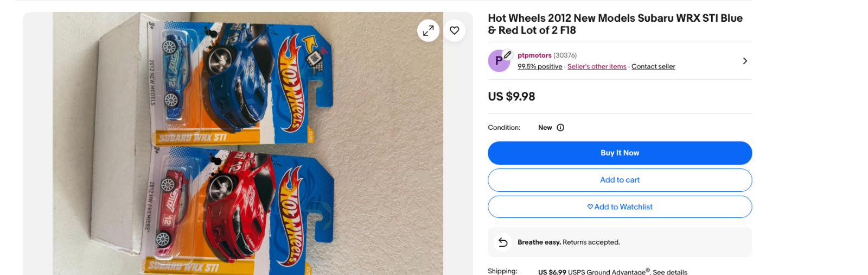
Task: Add the item to cart
Action: click(620, 180)
